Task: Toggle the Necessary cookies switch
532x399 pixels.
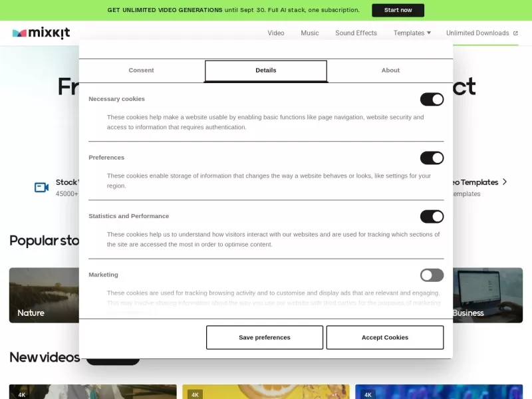Action: coord(432,99)
